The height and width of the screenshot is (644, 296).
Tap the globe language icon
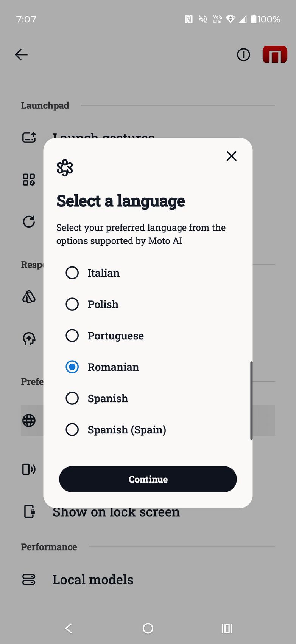tap(29, 420)
